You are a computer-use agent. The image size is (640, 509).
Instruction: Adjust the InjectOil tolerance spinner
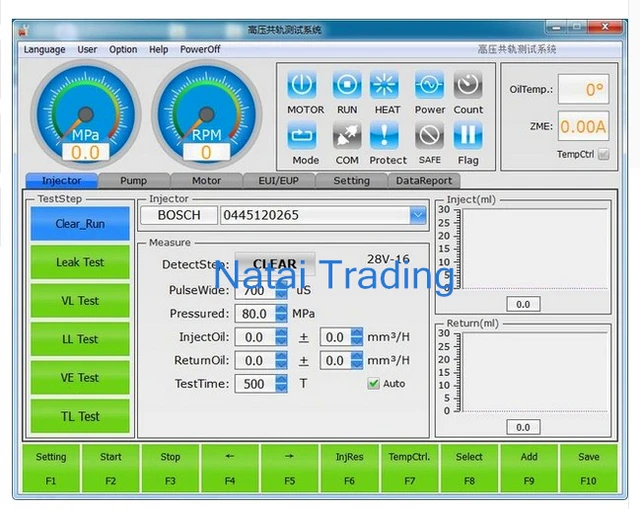point(357,337)
